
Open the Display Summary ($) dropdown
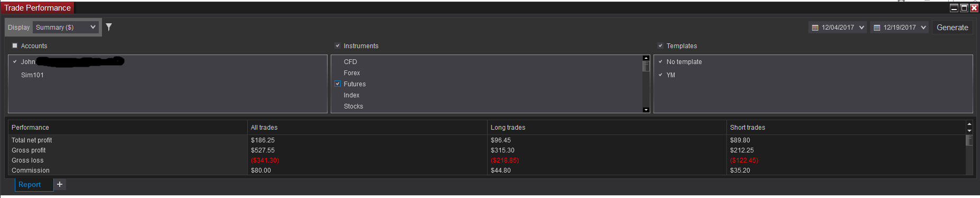pyautogui.click(x=66, y=27)
